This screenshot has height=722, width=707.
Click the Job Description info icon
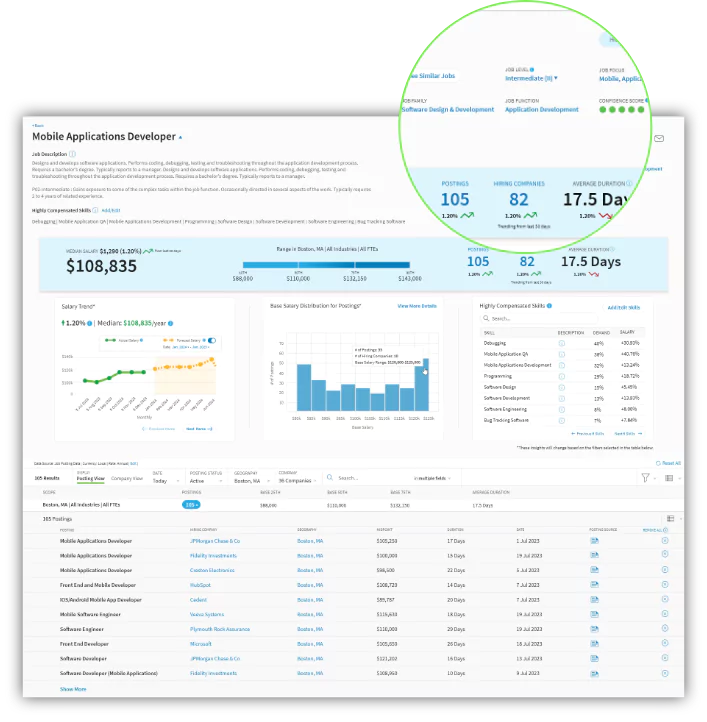coord(74,154)
